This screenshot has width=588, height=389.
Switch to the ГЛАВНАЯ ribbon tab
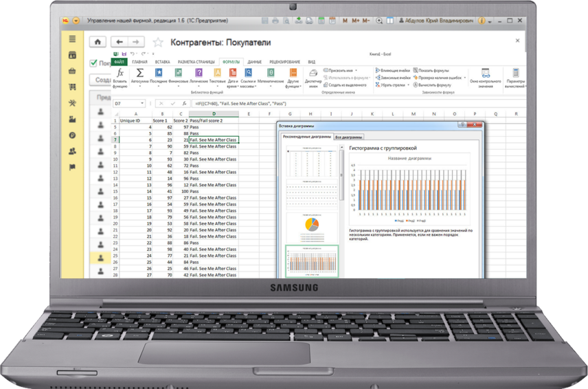click(x=139, y=62)
